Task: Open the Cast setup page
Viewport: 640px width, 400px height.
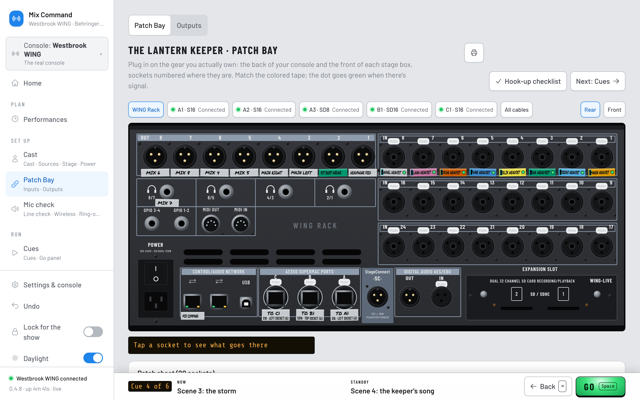Action: tap(57, 159)
